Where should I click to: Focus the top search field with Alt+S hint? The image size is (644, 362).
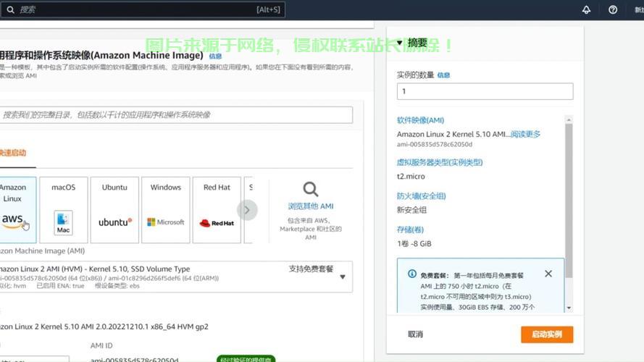tap(143, 9)
